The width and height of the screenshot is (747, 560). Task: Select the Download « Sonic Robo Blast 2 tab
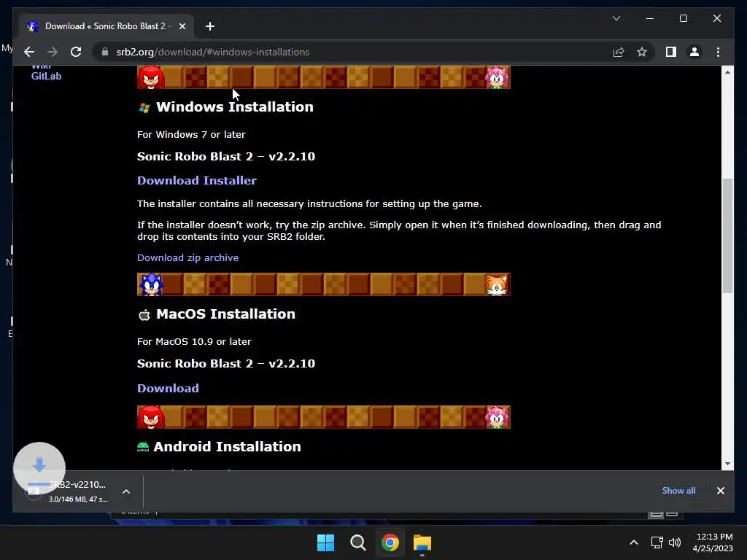click(x=106, y=26)
